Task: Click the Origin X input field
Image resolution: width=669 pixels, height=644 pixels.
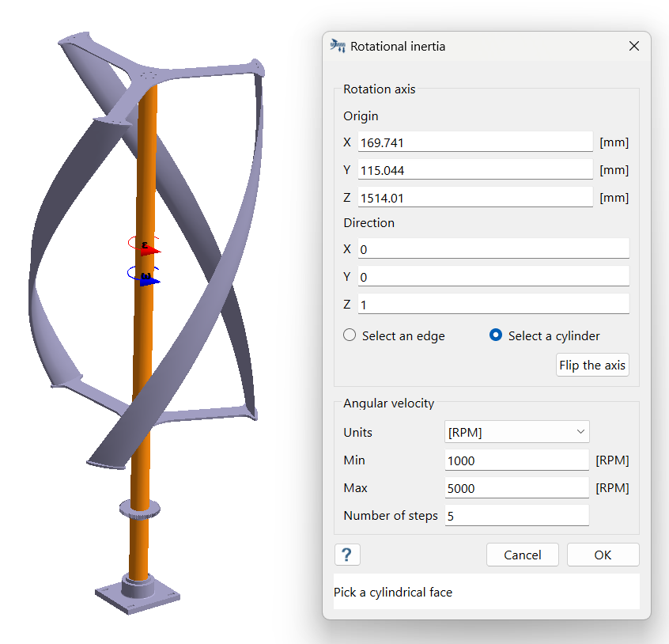Action: click(x=474, y=142)
